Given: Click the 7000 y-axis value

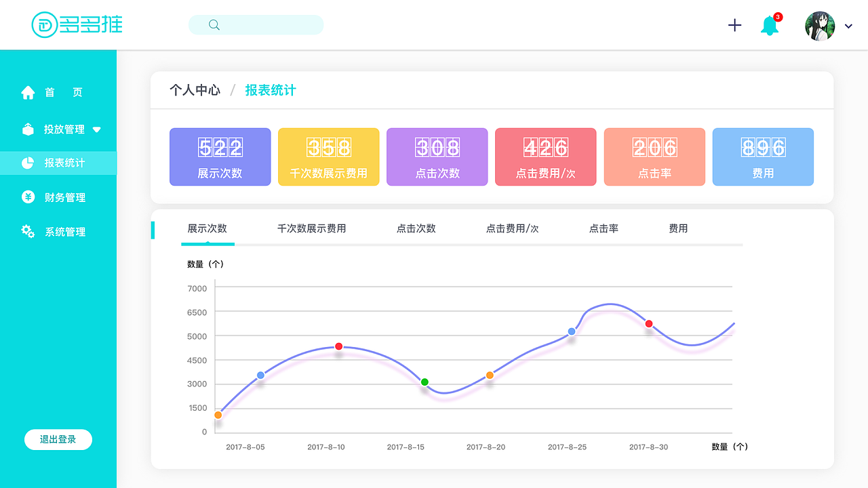Looking at the screenshot, I should coord(197,289).
